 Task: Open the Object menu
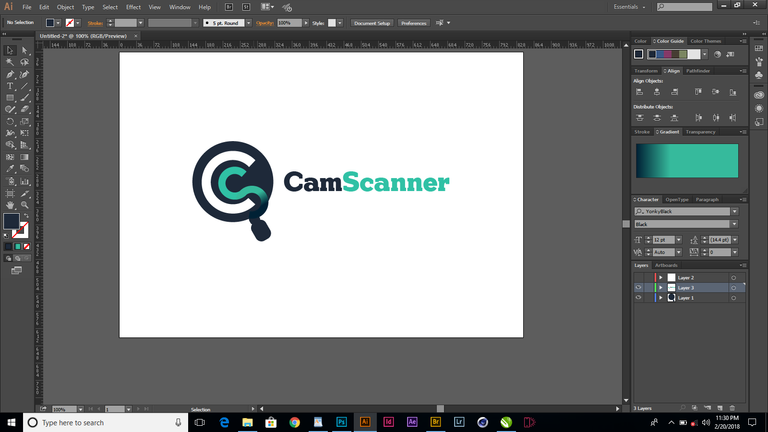coord(65,7)
